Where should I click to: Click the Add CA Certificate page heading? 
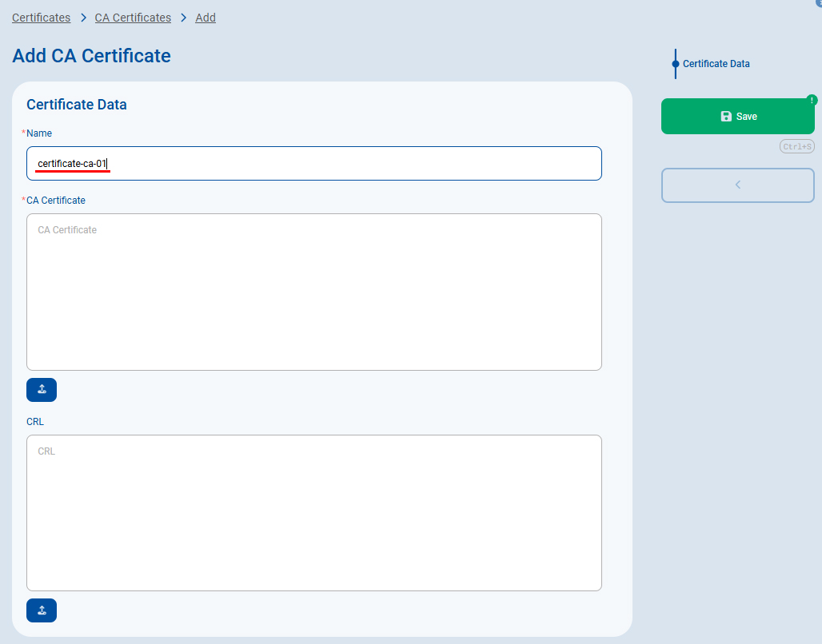(91, 56)
